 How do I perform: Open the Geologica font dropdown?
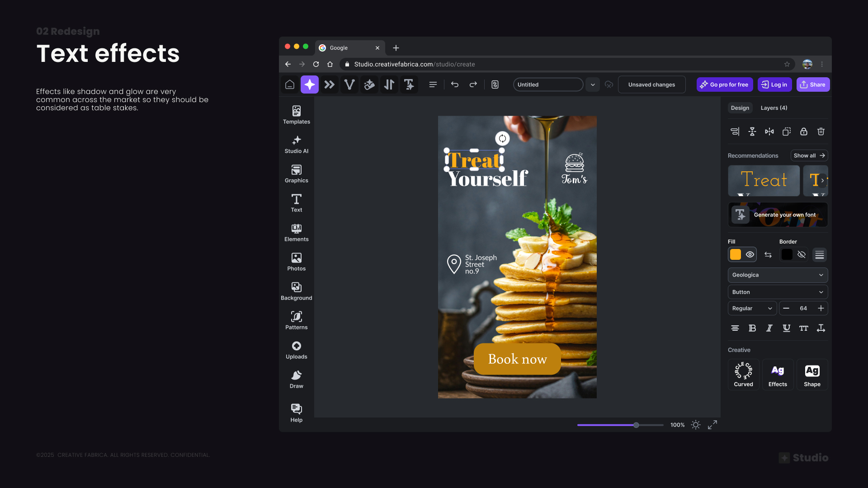[x=777, y=275]
